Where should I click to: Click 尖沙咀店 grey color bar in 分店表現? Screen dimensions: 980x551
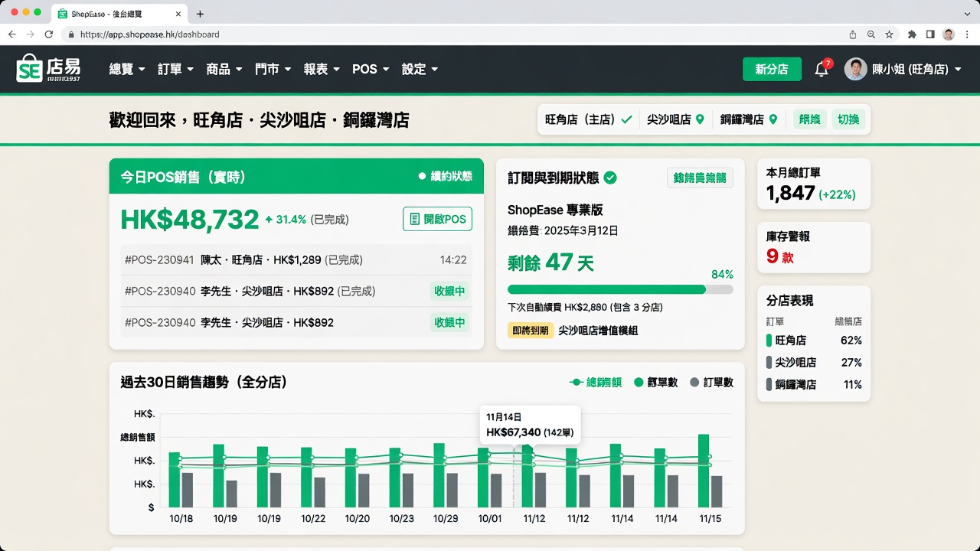769,363
